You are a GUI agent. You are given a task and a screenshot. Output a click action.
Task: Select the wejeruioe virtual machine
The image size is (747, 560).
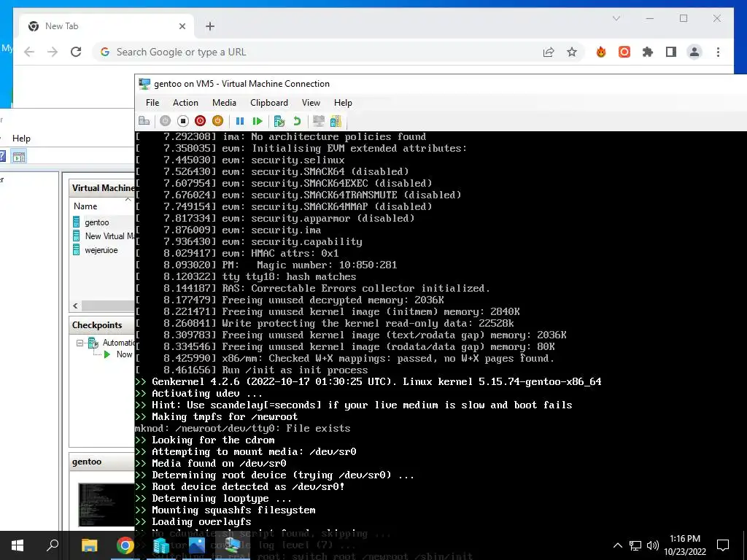101,250
